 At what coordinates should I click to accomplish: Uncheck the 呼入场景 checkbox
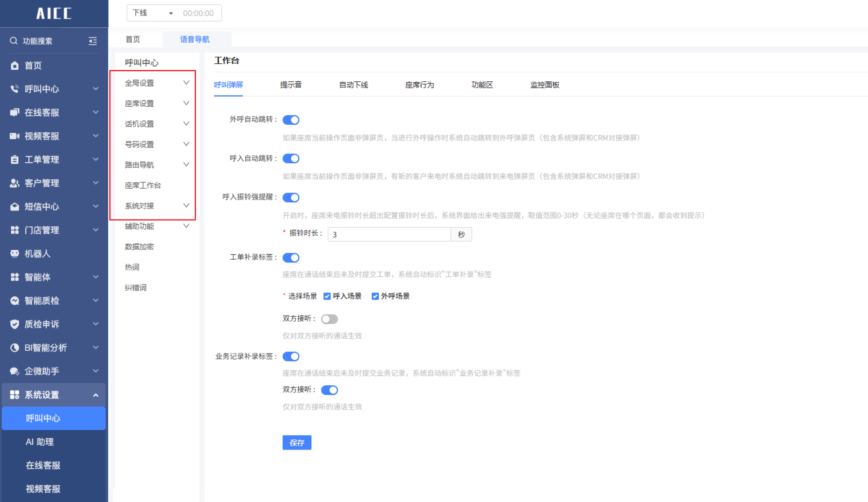[327, 296]
